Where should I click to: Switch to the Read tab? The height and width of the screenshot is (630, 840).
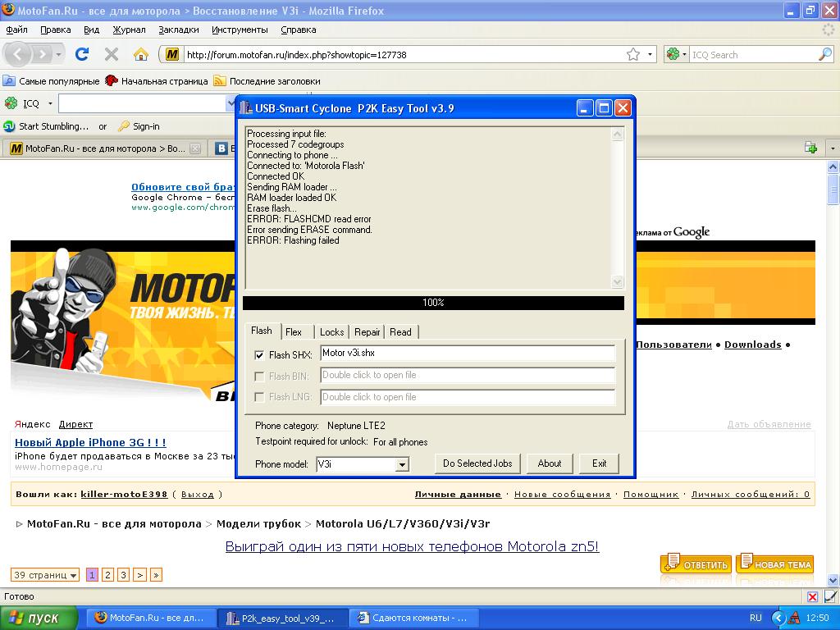click(400, 332)
